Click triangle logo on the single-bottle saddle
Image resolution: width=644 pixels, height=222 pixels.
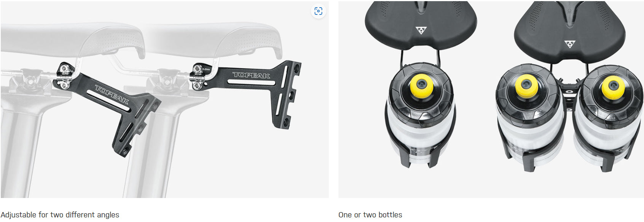(421, 30)
